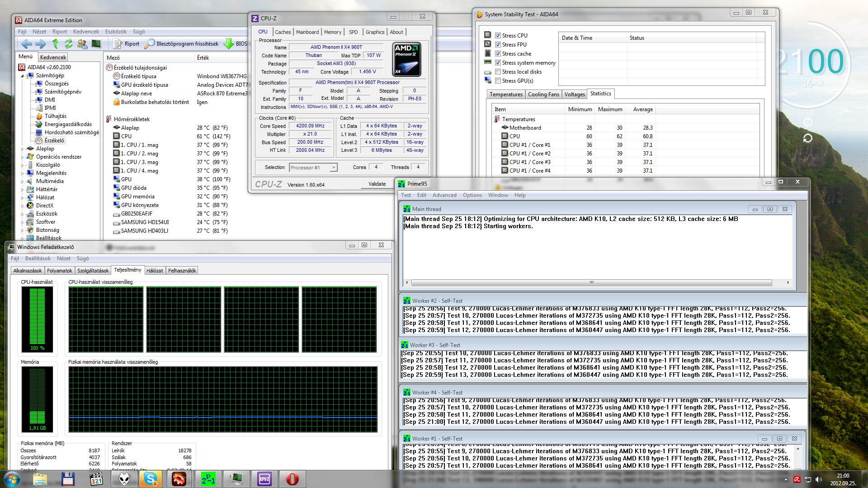The height and width of the screenshot is (488, 868).
Task: Open the Eszközök menu in AIDA64
Action: pos(116,32)
